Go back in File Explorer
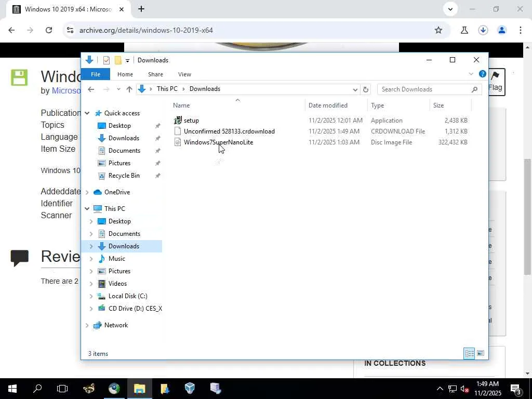532x399 pixels. pyautogui.click(x=91, y=89)
